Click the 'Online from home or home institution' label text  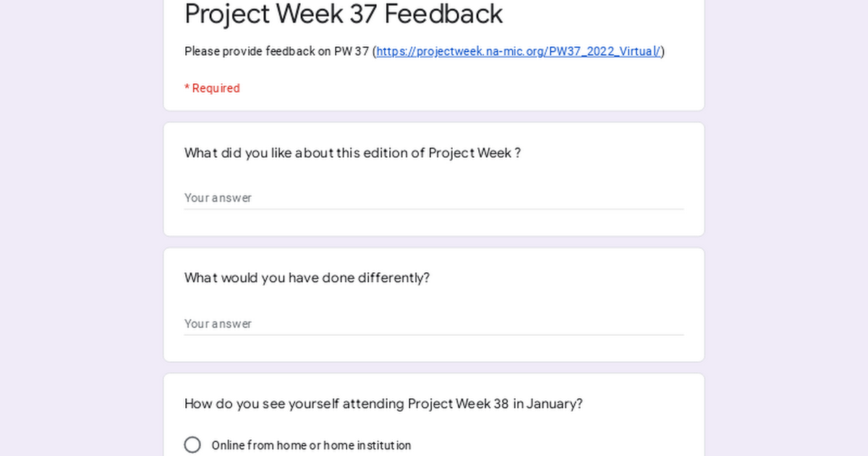[311, 445]
